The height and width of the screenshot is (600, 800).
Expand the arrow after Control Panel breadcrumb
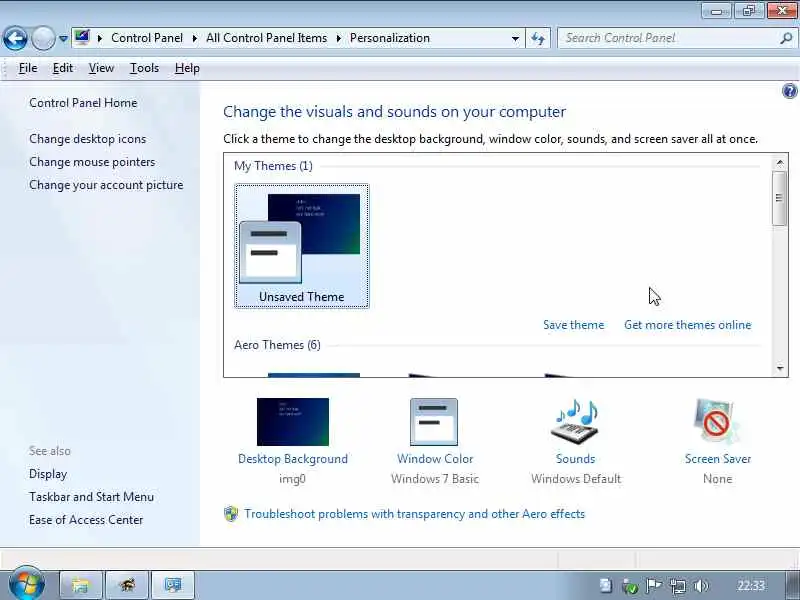pyautogui.click(x=194, y=38)
